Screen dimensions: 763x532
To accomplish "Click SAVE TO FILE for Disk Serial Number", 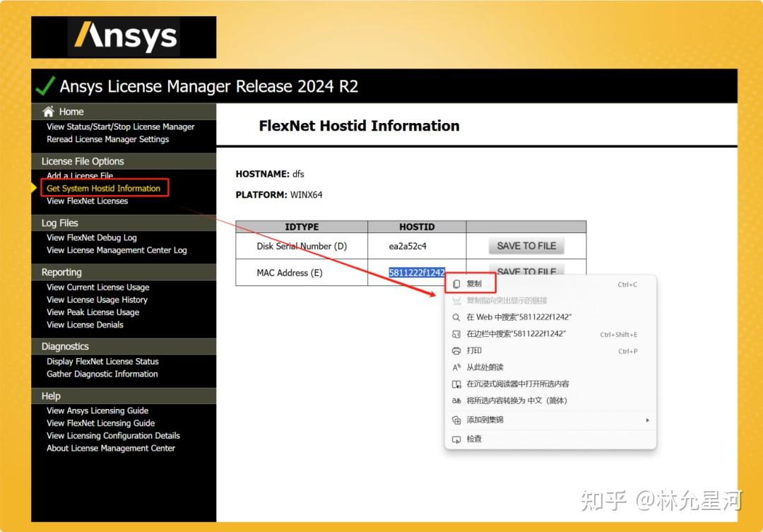I will pos(526,244).
